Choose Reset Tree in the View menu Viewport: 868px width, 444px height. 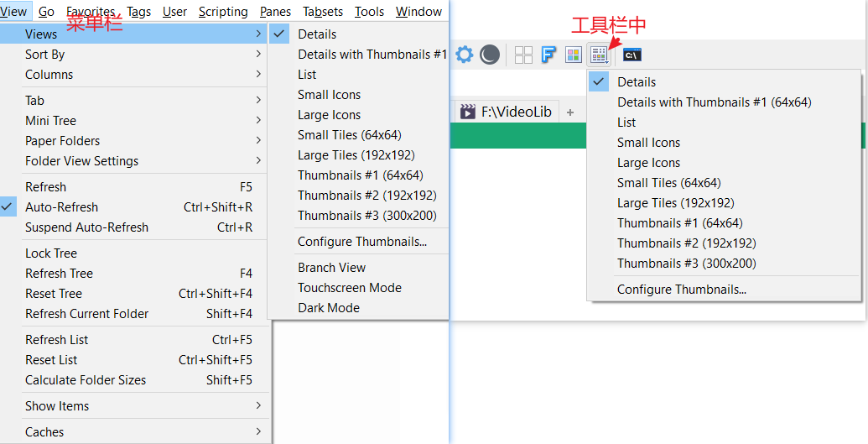coord(133,294)
